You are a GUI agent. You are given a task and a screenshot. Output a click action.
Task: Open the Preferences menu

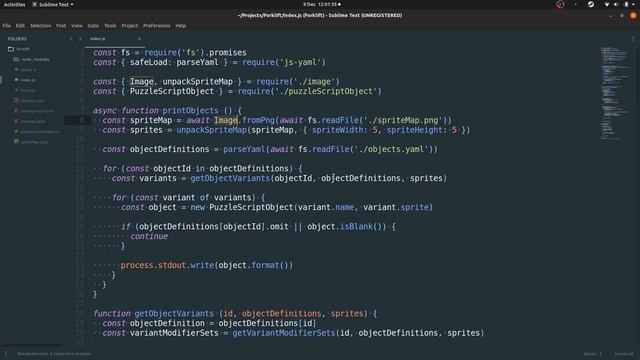157,26
